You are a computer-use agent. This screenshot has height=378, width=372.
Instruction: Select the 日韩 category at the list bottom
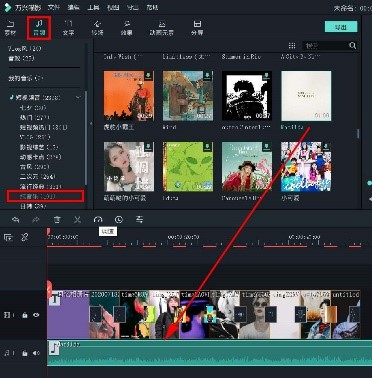tap(33, 206)
